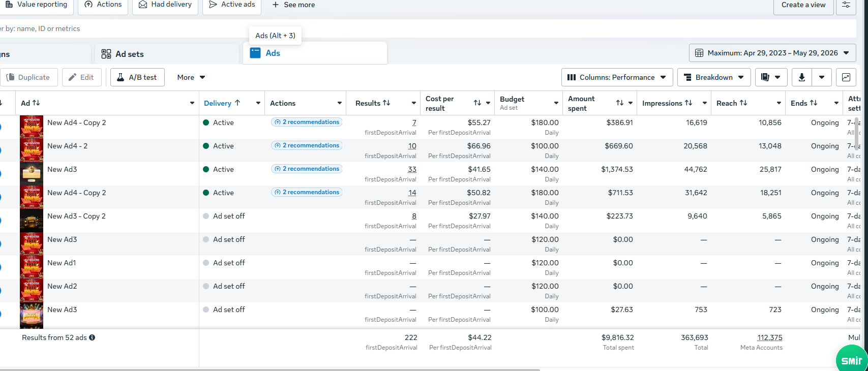Click the reports icon button

coord(771,77)
